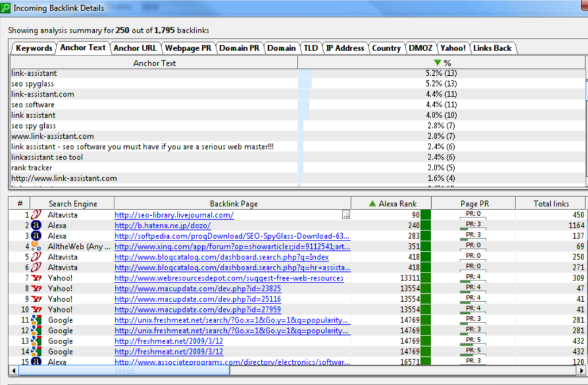The width and height of the screenshot is (588, 385).
Task: Open the suggest-free-web-resources backlink link
Action: [x=228, y=278]
